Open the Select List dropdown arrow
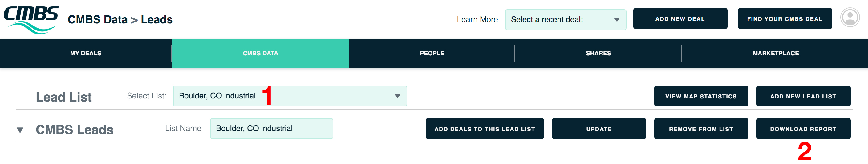Screen dimensions: 868x164 398,96
